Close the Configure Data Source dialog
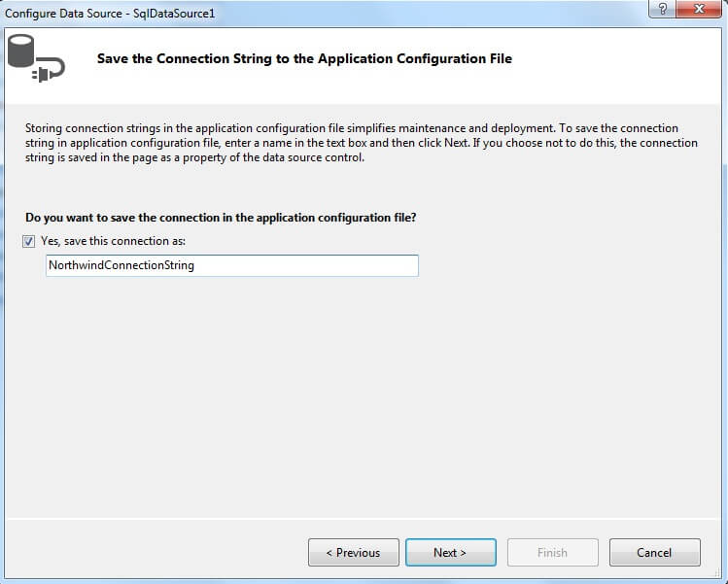728x584 pixels. coord(698,9)
